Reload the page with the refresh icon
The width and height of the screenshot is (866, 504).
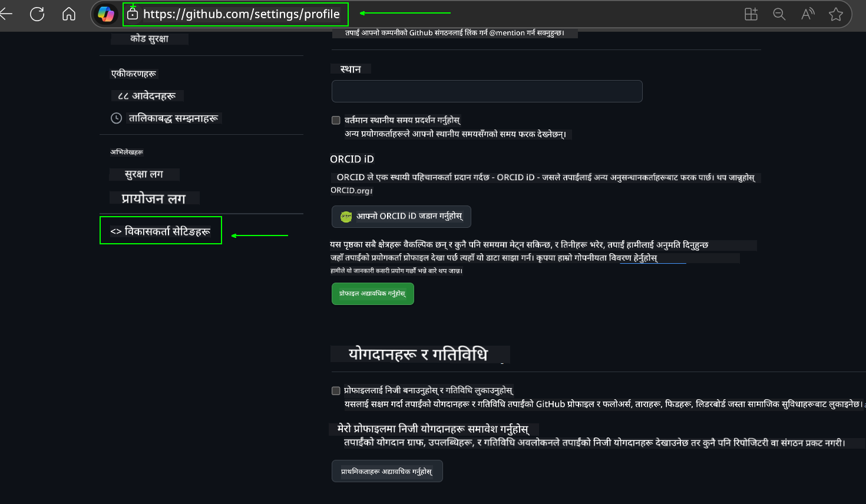coord(37,14)
